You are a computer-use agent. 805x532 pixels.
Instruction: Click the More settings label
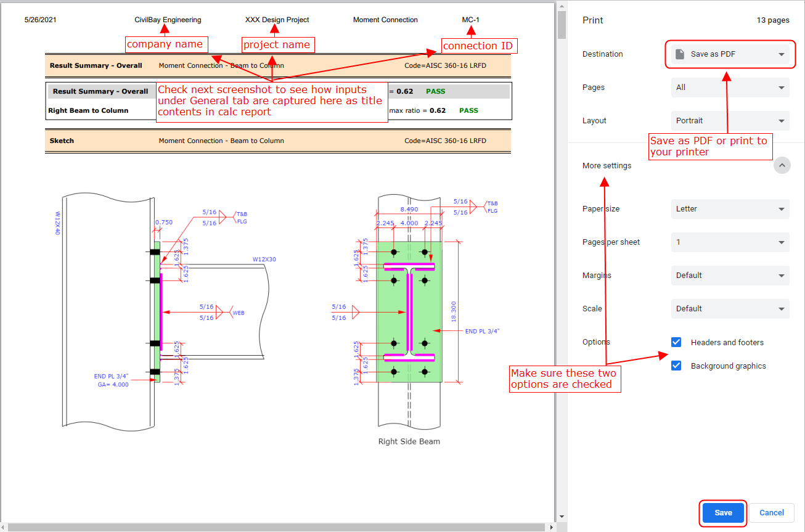(607, 165)
